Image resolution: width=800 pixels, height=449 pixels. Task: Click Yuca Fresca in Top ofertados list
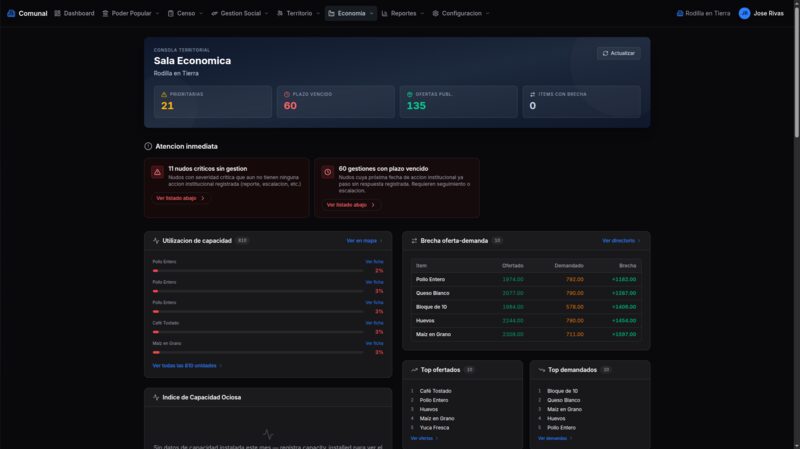pyautogui.click(x=434, y=428)
